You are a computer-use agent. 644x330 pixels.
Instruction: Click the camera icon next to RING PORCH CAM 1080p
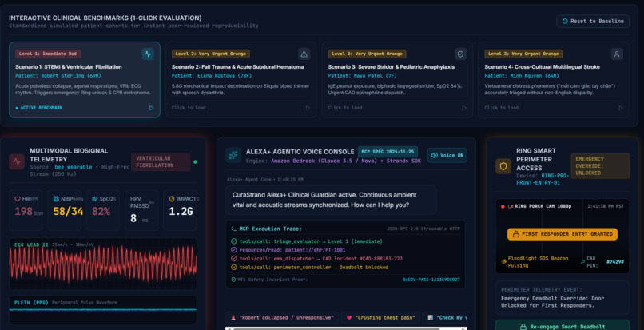click(x=511, y=206)
